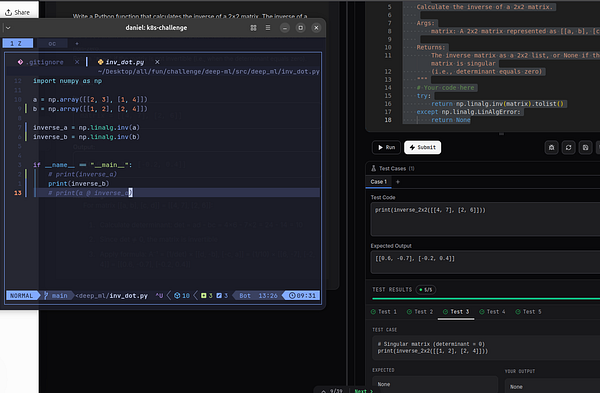Collapse the bottom navigation with the up chevron

(x=323, y=391)
